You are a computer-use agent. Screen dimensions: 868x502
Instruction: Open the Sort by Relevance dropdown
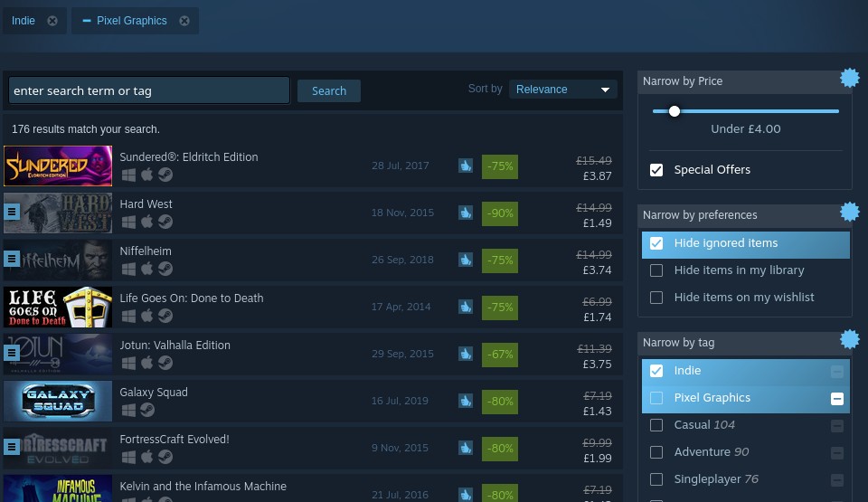tap(562, 90)
